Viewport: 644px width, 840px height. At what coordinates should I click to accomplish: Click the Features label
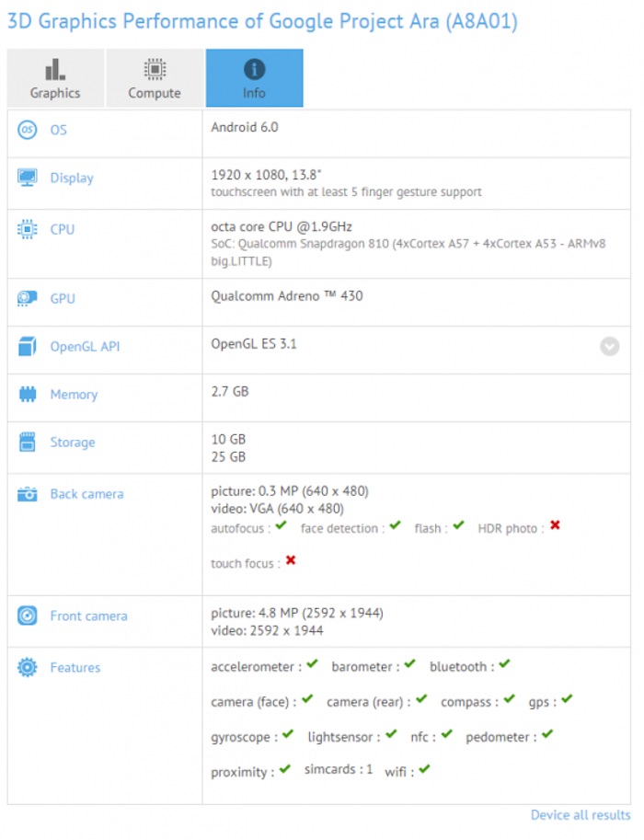point(75,668)
